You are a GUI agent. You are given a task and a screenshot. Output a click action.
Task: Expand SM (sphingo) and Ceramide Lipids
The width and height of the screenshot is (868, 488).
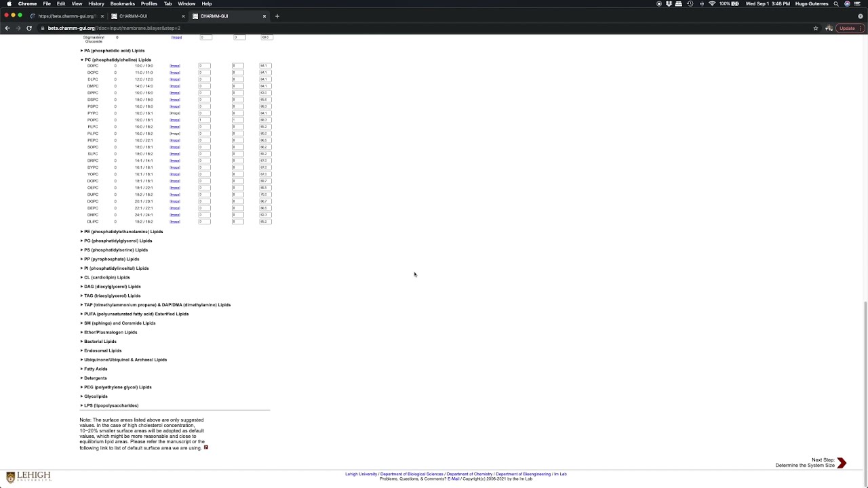tap(118, 323)
